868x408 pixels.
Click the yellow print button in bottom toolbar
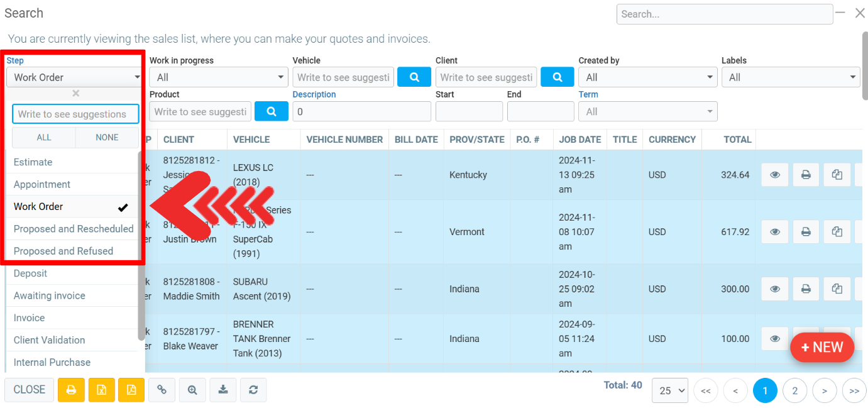71,390
